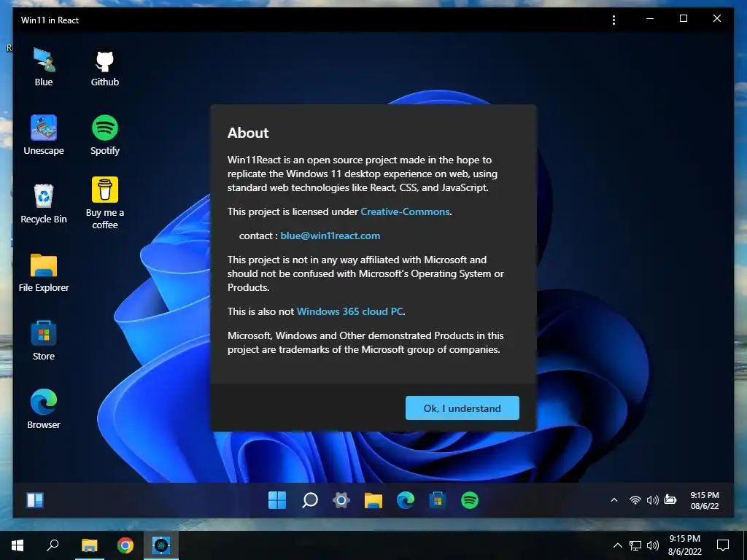Viewport: 747px width, 560px height.
Task: Open the widgets panel icon in Win11 taskbar
Action: point(35,500)
